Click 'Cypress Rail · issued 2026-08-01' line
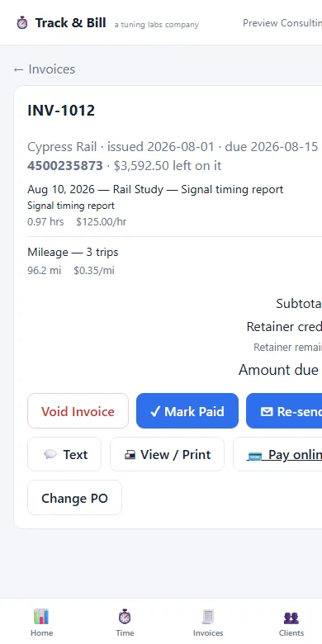This screenshot has height=644, width=322. click(121, 147)
